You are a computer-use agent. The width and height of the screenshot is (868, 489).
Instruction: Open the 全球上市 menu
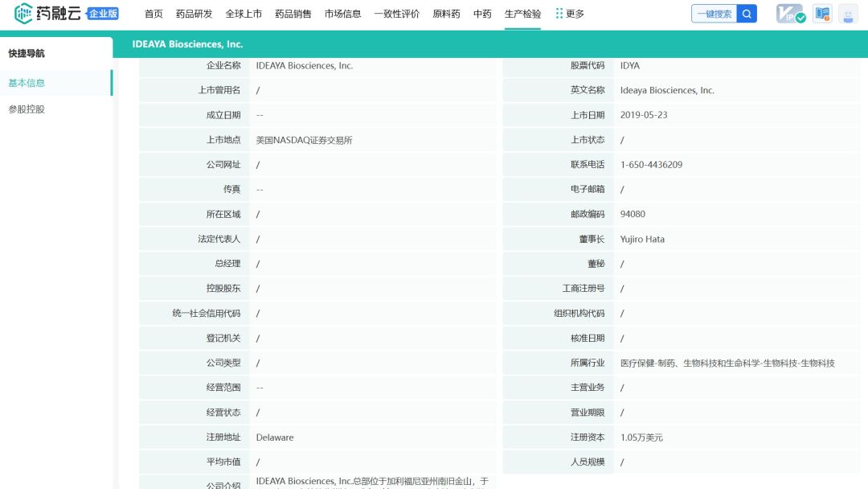coord(244,14)
